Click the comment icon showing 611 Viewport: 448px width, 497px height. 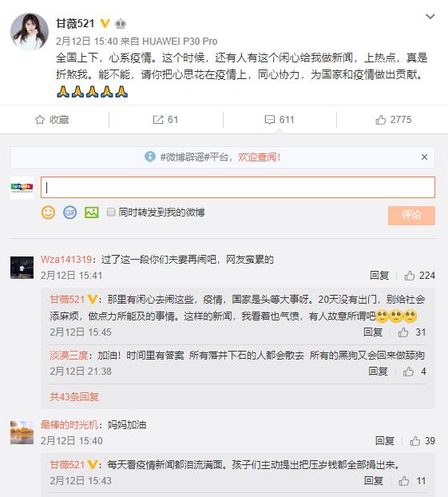pos(270,120)
